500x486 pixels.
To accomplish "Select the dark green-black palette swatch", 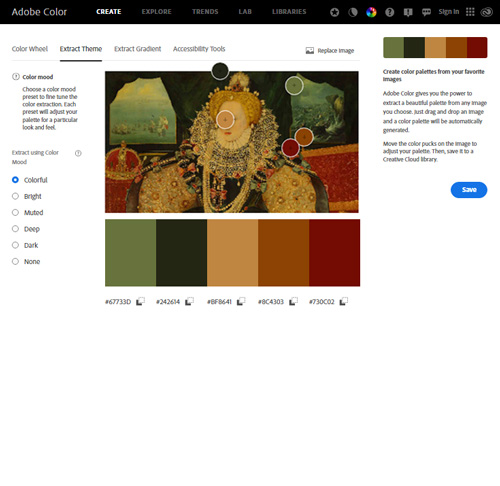I will 181,253.
